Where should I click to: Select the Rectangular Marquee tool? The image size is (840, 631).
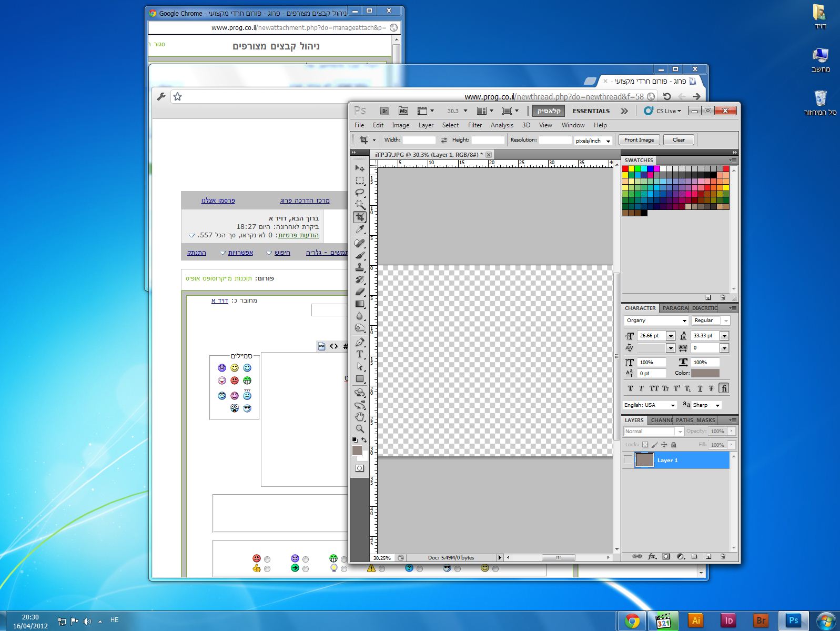pyautogui.click(x=360, y=181)
